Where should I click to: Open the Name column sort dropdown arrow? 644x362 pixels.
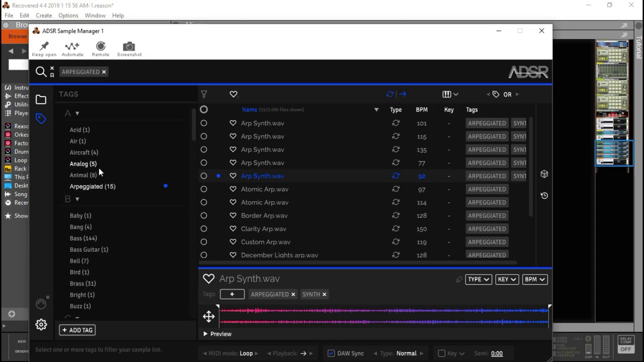pyautogui.click(x=376, y=110)
